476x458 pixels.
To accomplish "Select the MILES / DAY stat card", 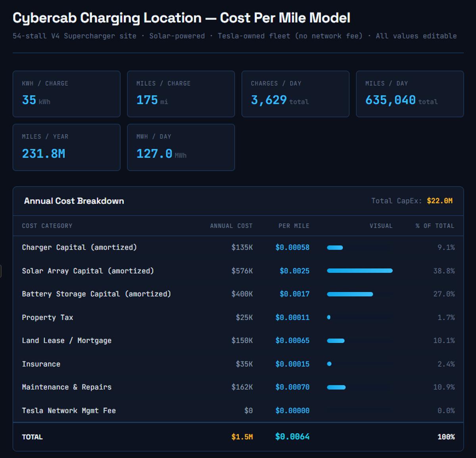I will [x=410, y=94].
